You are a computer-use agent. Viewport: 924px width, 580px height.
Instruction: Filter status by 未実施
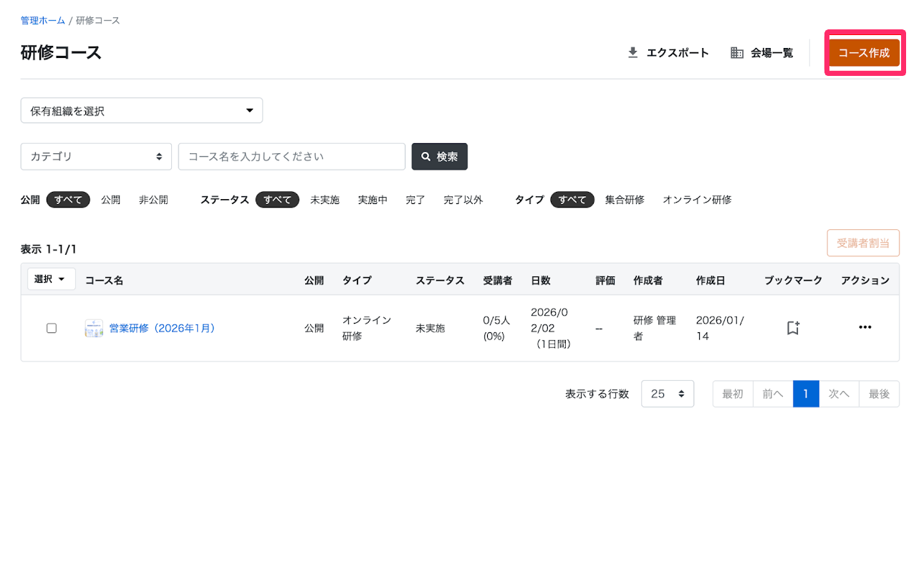pos(324,200)
